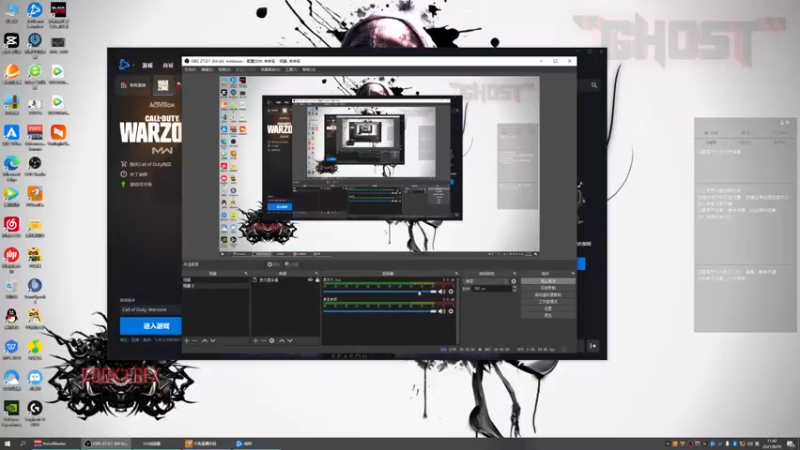Image resolution: width=800 pixels, height=450 pixels.
Task: Open the GeForce Experience desktop shortcut
Action: tap(12, 413)
